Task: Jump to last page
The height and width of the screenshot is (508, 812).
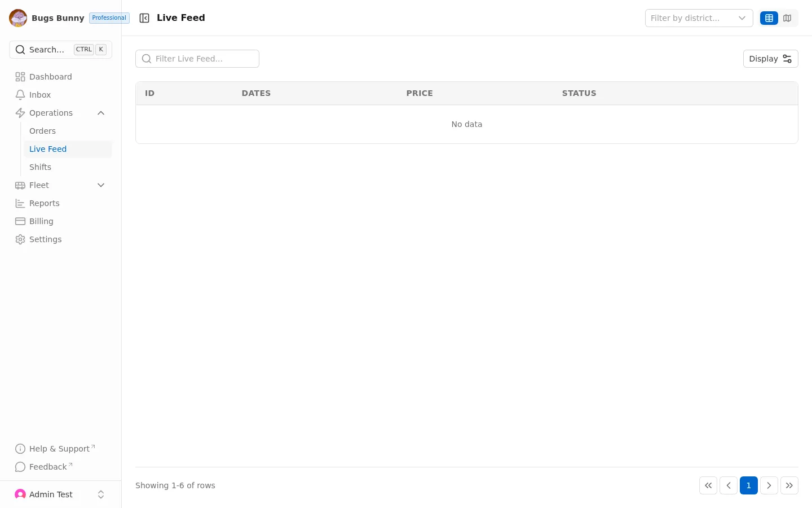Action: point(789,485)
